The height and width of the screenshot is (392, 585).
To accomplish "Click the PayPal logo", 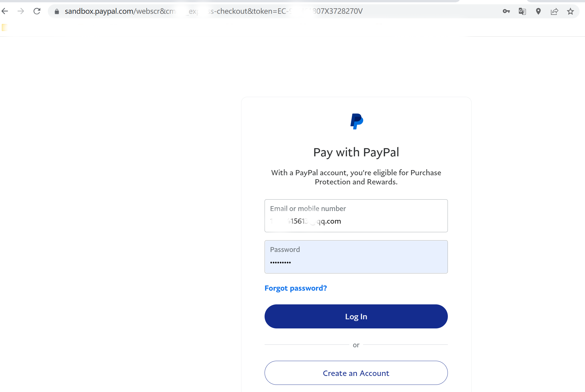I will 356,121.
